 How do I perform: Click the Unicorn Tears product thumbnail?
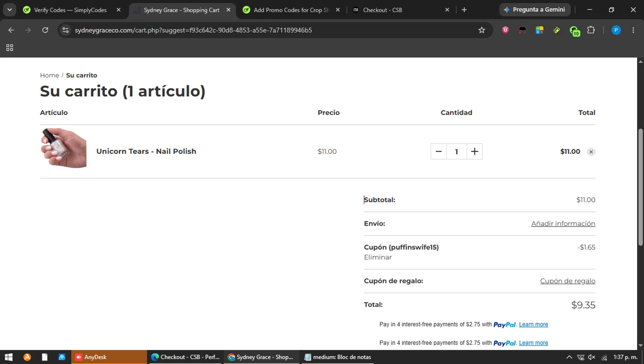(64, 148)
